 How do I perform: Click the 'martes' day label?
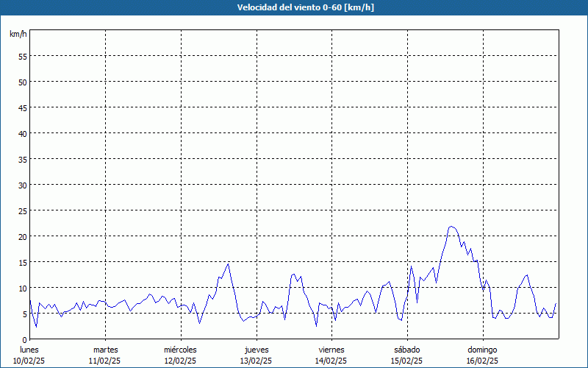pos(105,350)
